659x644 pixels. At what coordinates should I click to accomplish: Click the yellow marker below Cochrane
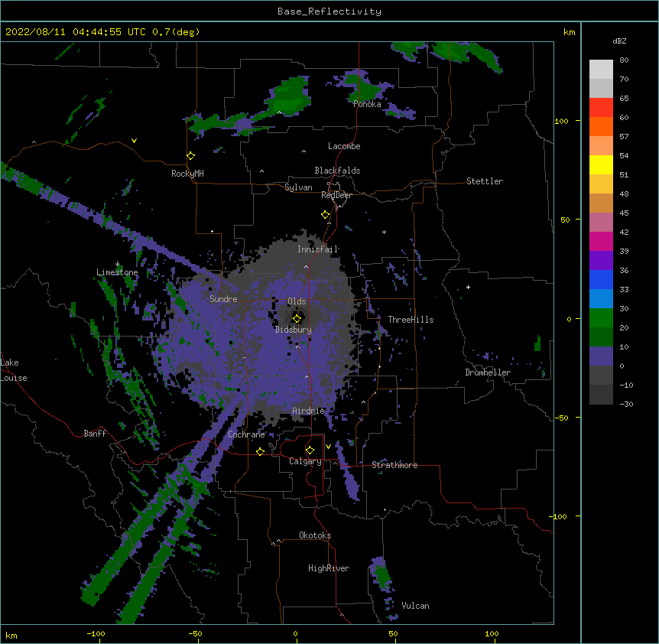point(260,451)
